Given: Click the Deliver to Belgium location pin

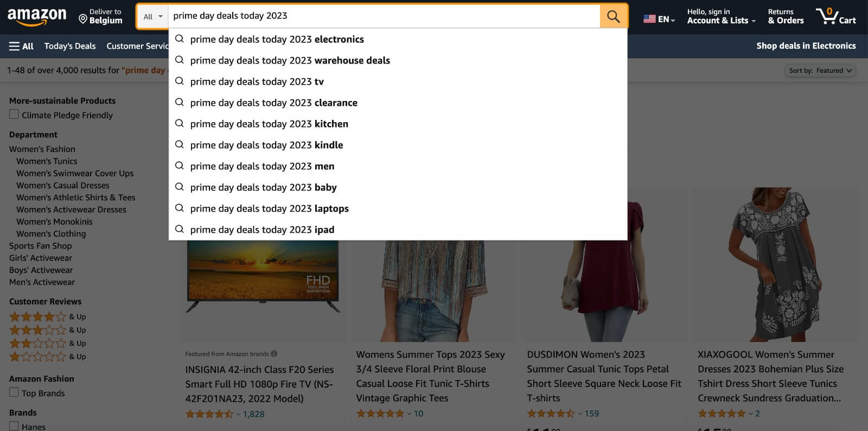Looking at the screenshot, I should (83, 20).
